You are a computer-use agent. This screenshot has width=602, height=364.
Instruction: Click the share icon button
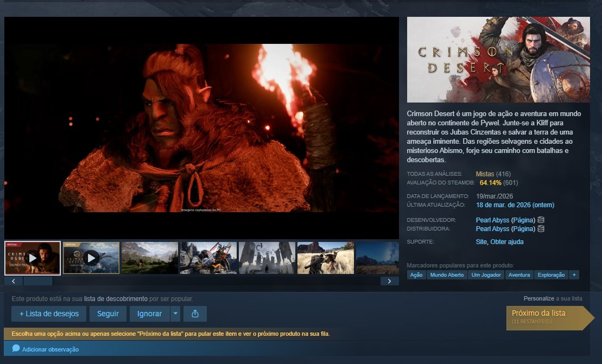pos(195,314)
